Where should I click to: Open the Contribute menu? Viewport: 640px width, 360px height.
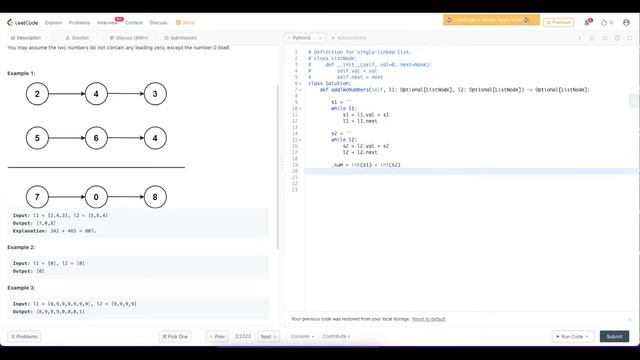336,336
